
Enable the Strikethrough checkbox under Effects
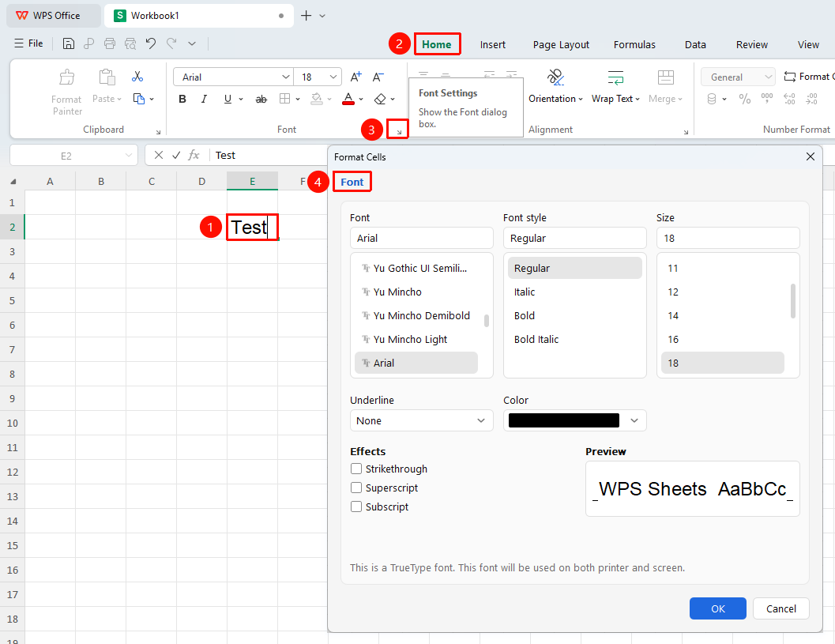pos(356,469)
